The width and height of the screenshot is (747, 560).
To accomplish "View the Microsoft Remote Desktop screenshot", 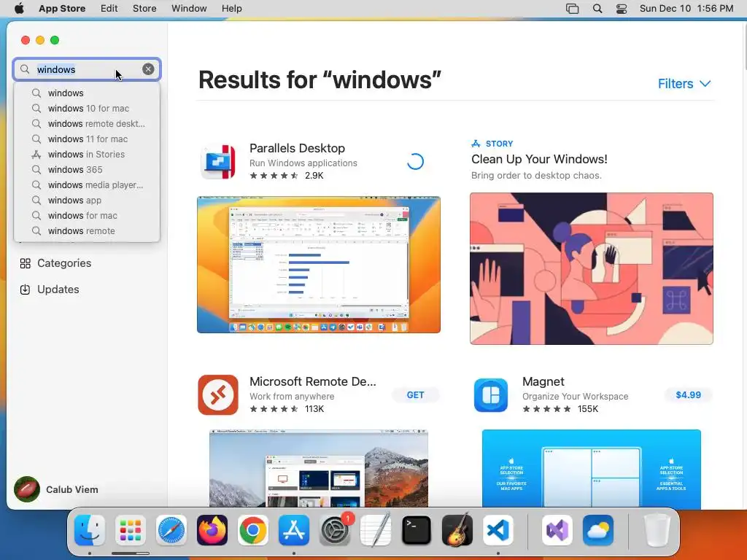I will point(319,469).
